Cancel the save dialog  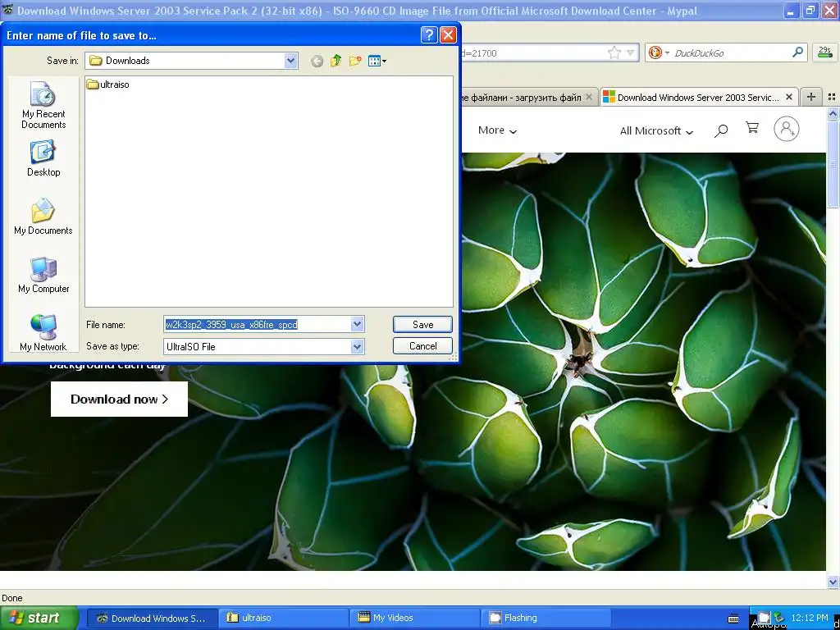[422, 346]
